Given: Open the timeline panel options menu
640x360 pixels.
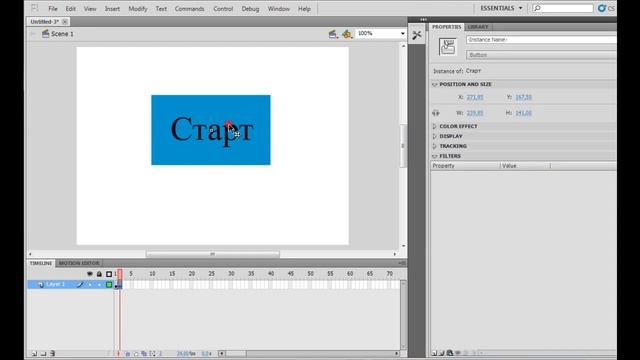Looking at the screenshot, I should tap(402, 263).
